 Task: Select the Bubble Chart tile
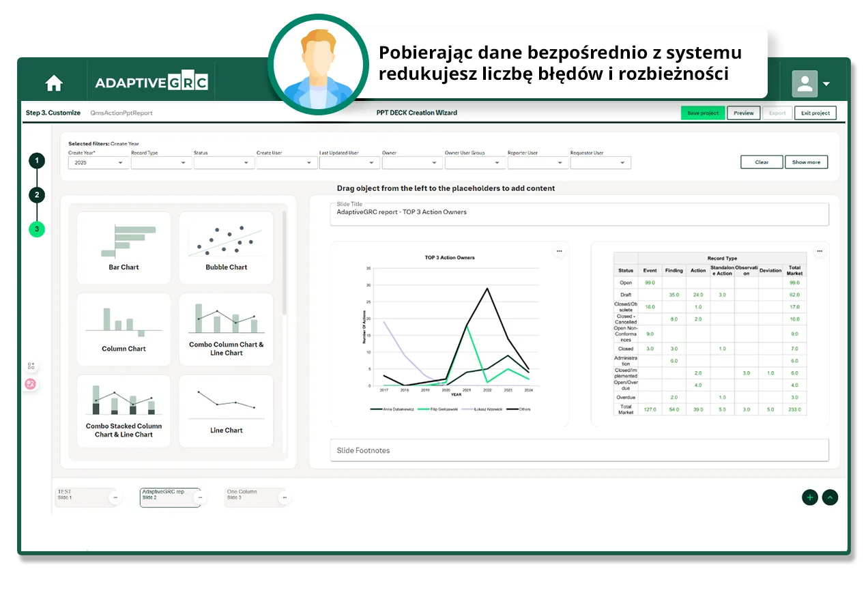pyautogui.click(x=226, y=248)
